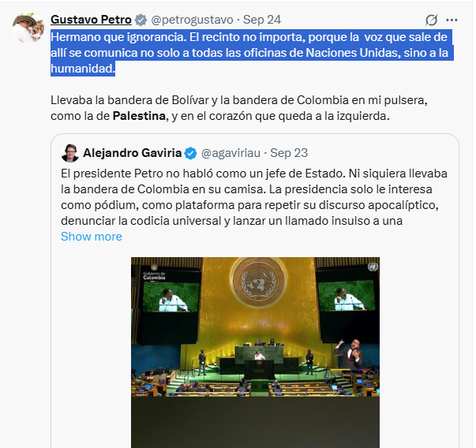Image resolution: width=476 pixels, height=448 pixels.
Task: Open the Gustavo Petro name link
Action: tap(91, 20)
